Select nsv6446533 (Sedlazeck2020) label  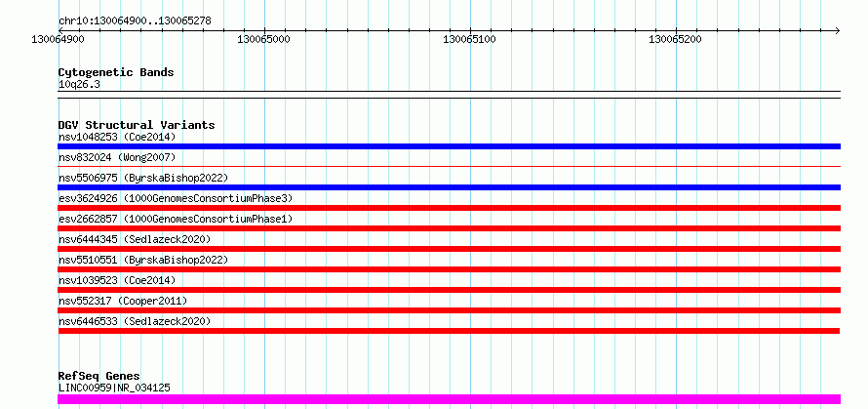click(x=135, y=321)
